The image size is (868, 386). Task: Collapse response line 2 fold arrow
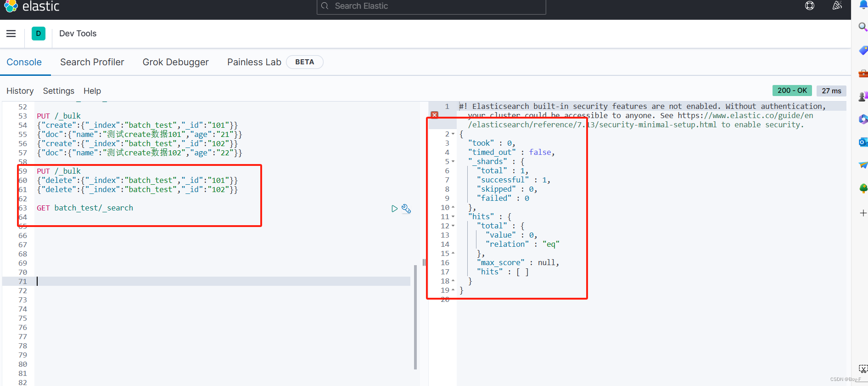[453, 134]
